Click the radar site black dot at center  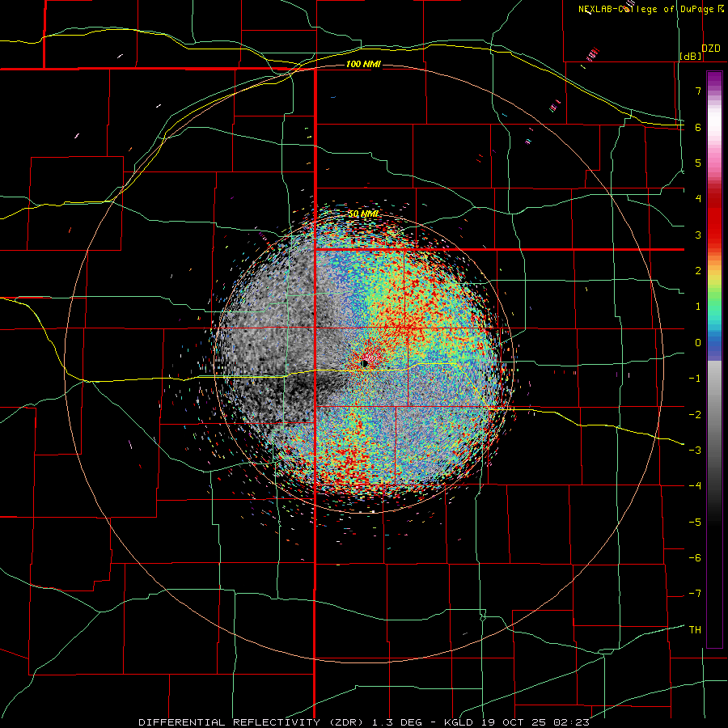(365, 363)
